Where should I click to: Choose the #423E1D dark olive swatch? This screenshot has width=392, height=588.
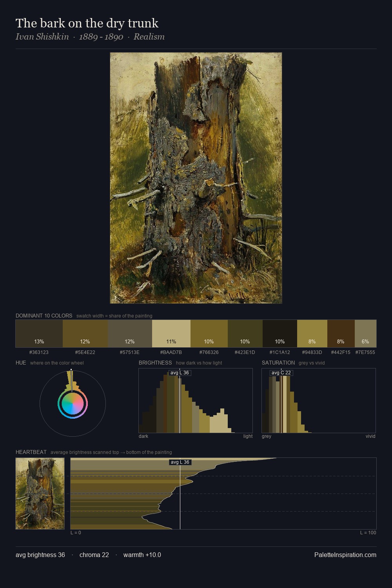click(x=245, y=334)
